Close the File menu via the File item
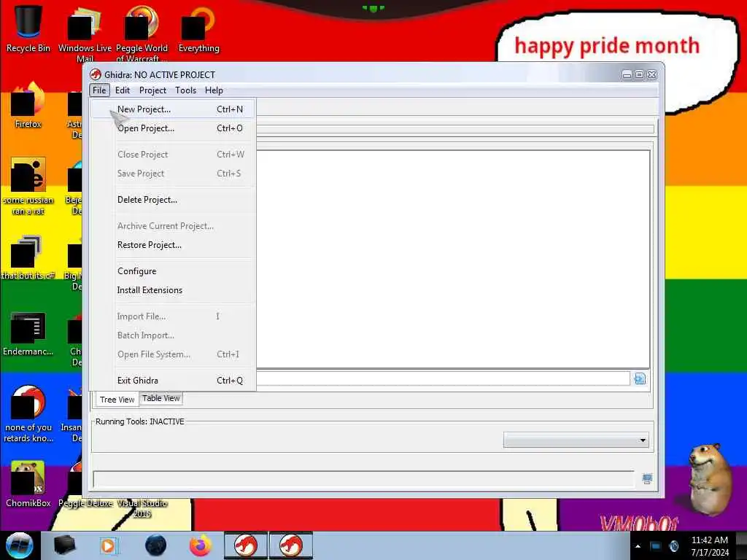Screen dimensions: 747x560 pyautogui.click(x=99, y=90)
